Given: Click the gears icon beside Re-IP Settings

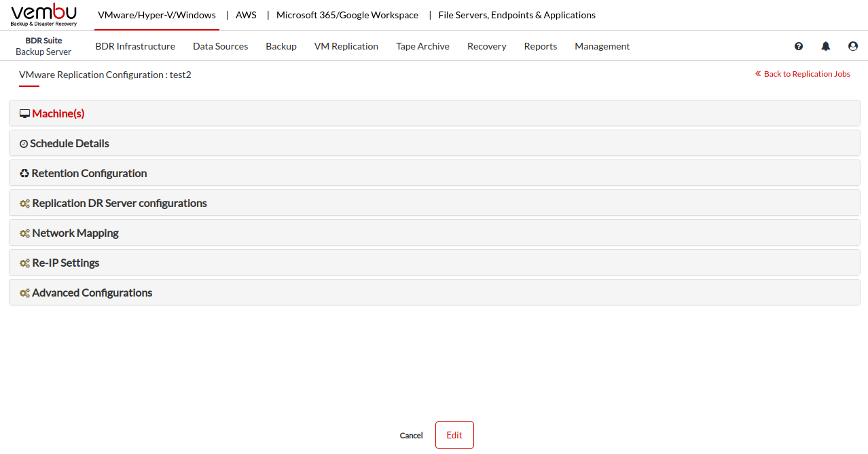Looking at the screenshot, I should pyautogui.click(x=24, y=263).
